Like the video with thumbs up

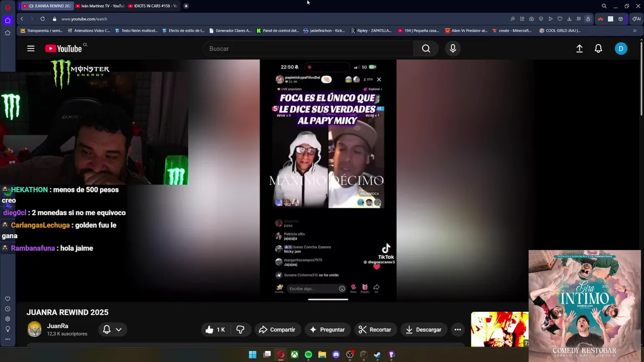215,330
